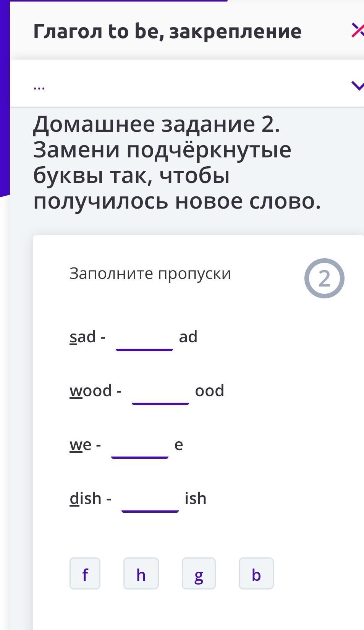The image size is (364, 630).
Task: Click the word 'sad'
Action: click(x=83, y=337)
